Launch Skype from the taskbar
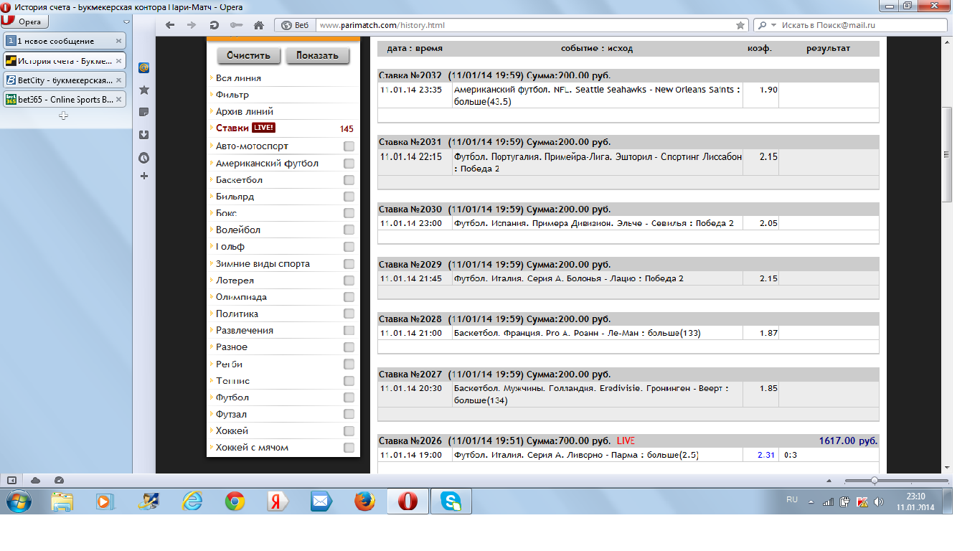Viewport: 980px width, 551px height. (x=452, y=501)
